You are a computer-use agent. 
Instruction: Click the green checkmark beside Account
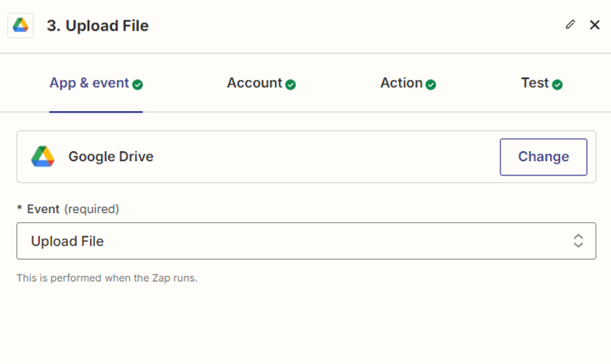(x=291, y=85)
